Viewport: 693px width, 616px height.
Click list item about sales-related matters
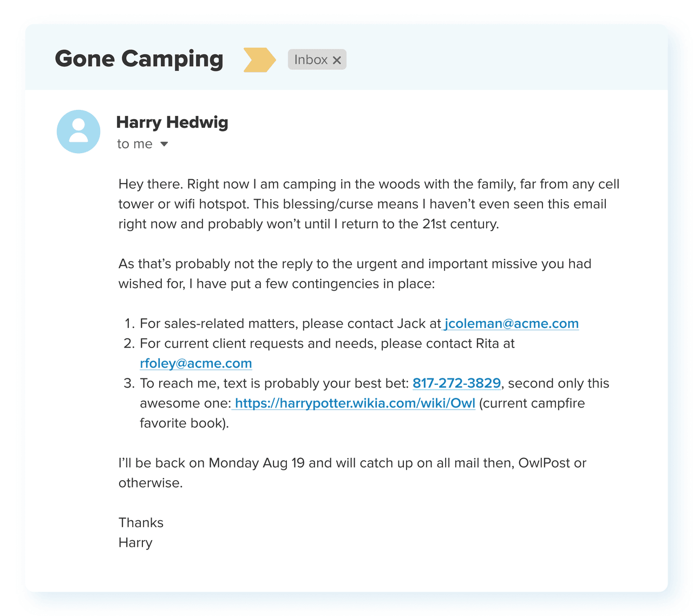tap(290, 324)
